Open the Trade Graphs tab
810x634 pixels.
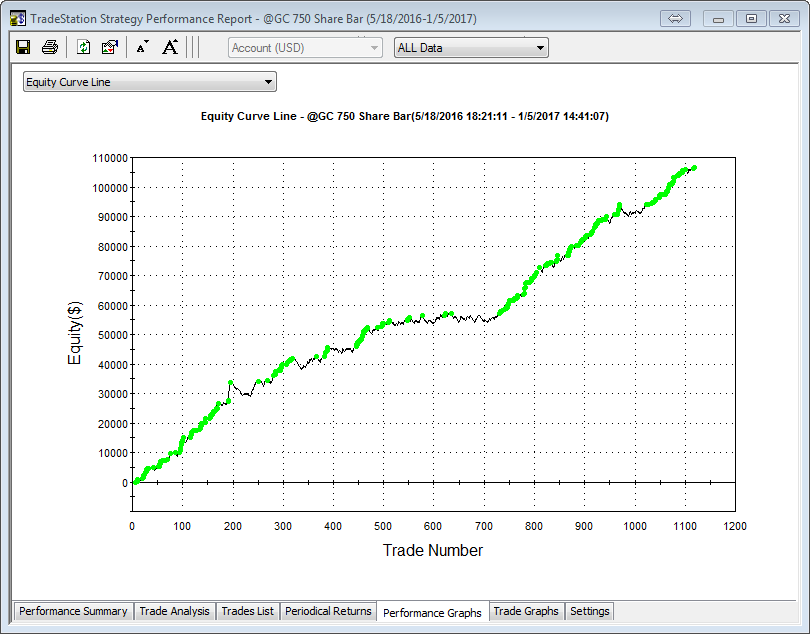point(526,611)
